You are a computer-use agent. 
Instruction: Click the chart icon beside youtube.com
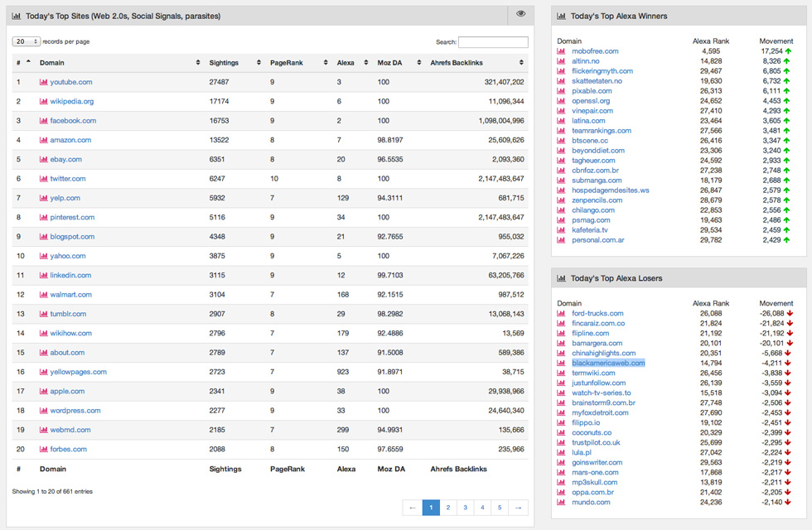click(43, 82)
